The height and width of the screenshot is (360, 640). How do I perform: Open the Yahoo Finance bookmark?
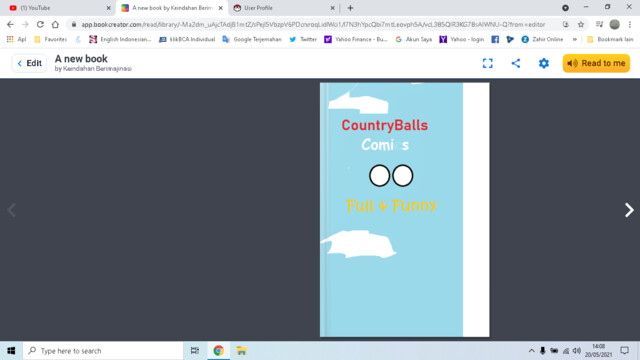[x=356, y=39]
